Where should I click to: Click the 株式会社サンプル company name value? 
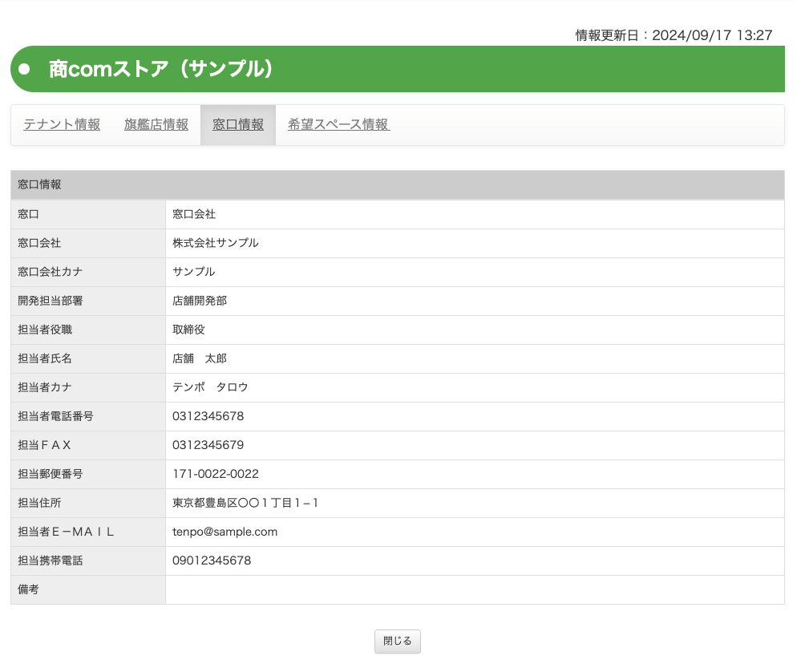(x=216, y=243)
